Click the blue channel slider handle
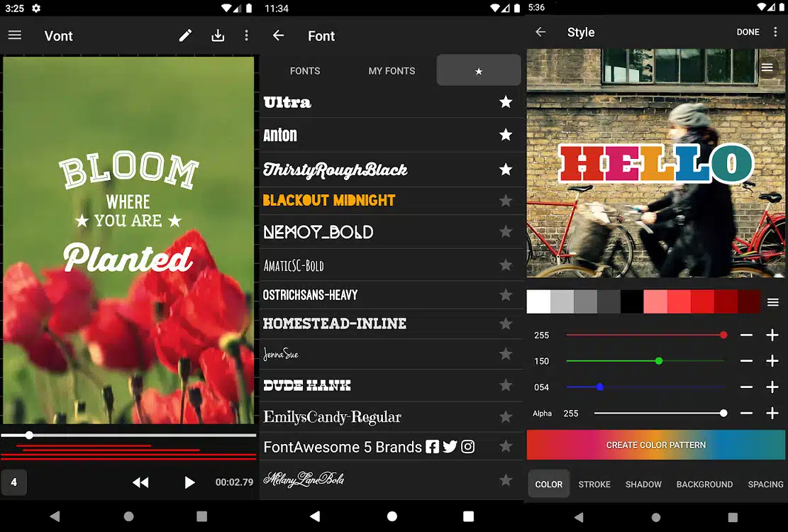 click(599, 387)
